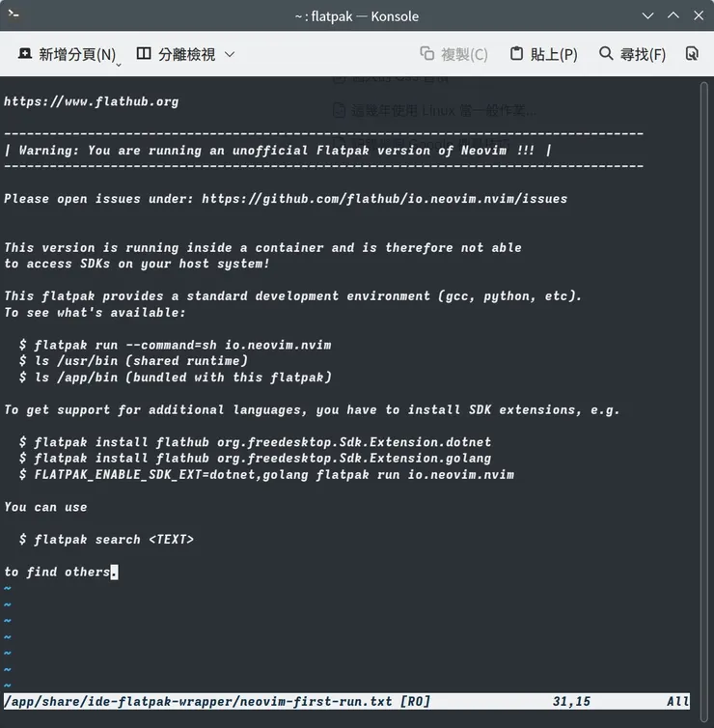
Task: Click status line file path neovim-first-run.txt
Action: coord(198,701)
